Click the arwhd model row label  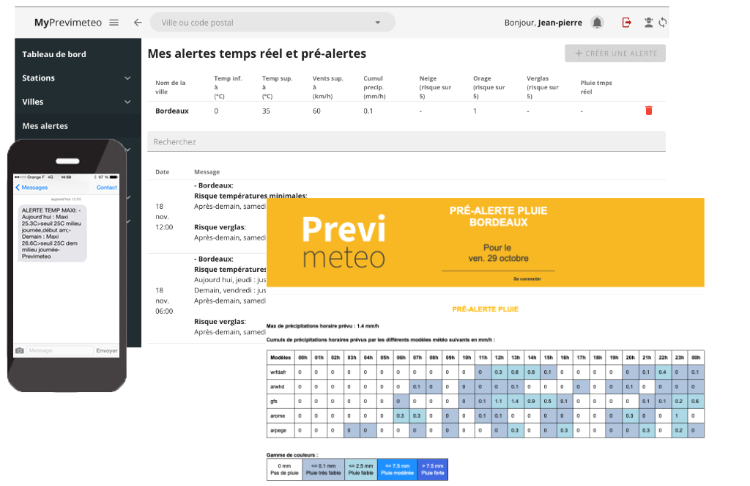[277, 387]
